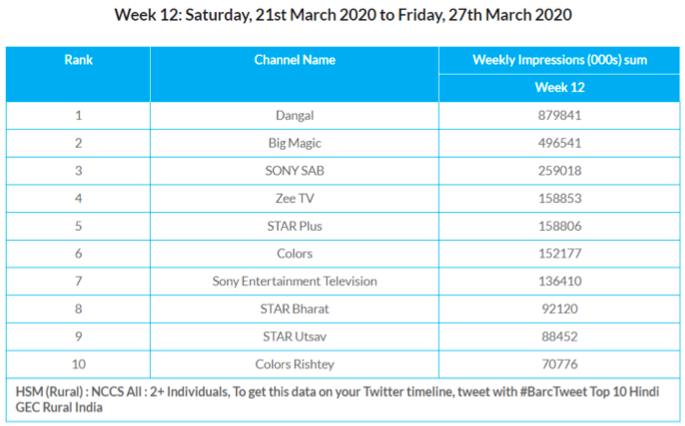
Task: Click the Dangal channel name
Action: click(x=294, y=116)
